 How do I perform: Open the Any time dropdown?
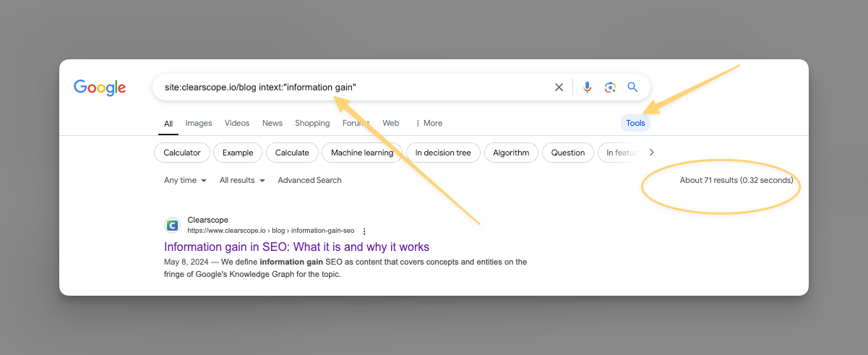coord(186,180)
